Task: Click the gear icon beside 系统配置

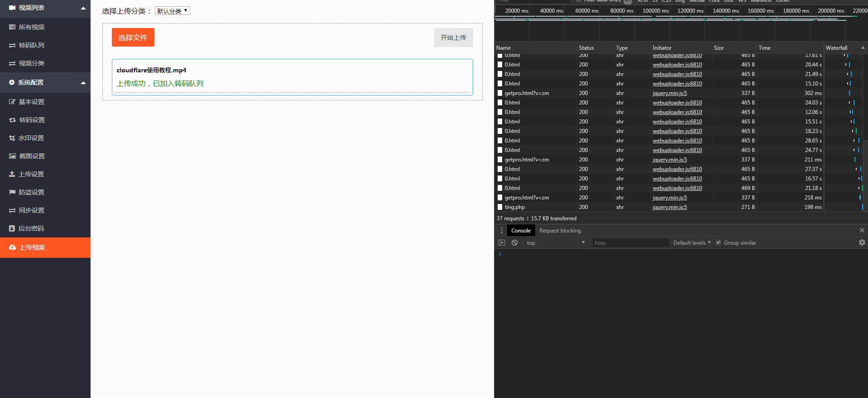Action: (12, 82)
